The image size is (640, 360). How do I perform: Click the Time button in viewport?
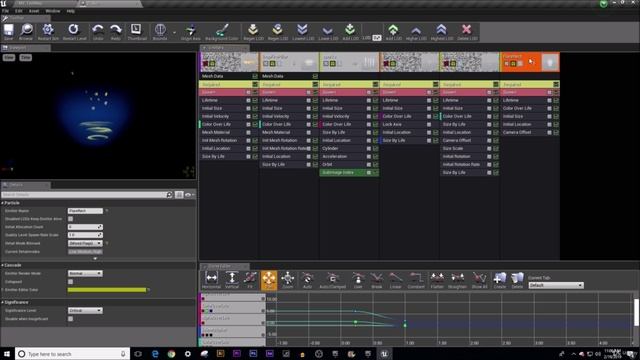click(25, 58)
